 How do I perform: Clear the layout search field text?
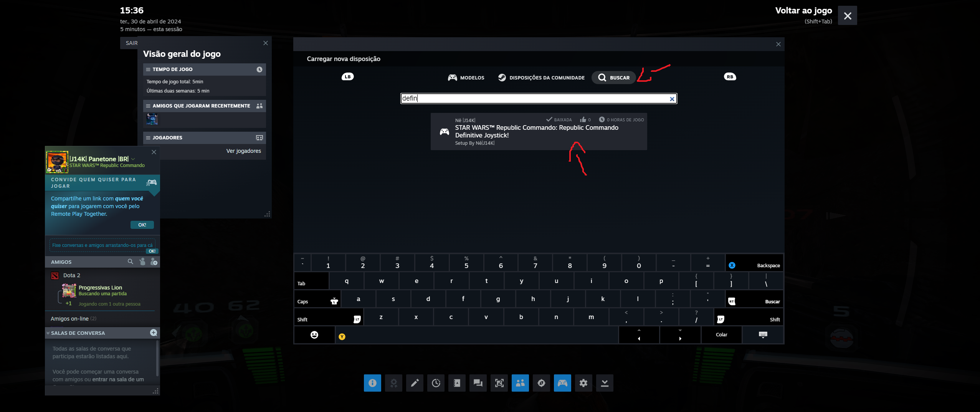pyautogui.click(x=672, y=99)
